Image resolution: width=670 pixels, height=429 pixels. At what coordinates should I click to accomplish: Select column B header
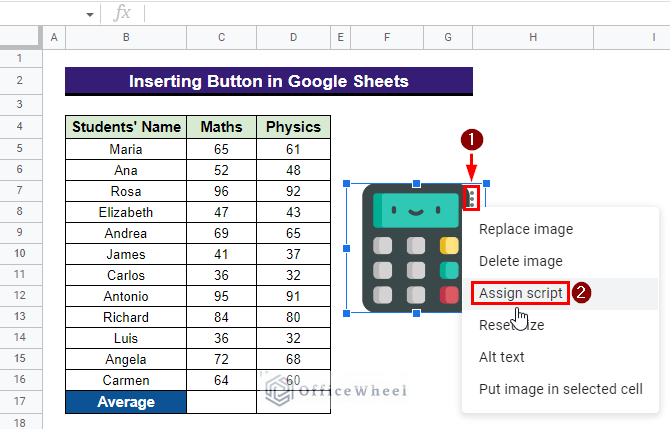(126, 37)
